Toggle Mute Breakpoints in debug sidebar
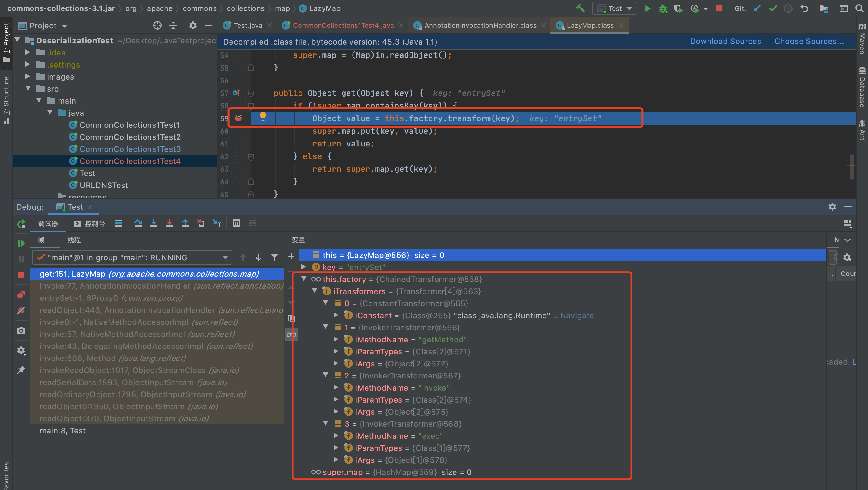Image resolution: width=868 pixels, height=490 pixels. click(x=21, y=310)
